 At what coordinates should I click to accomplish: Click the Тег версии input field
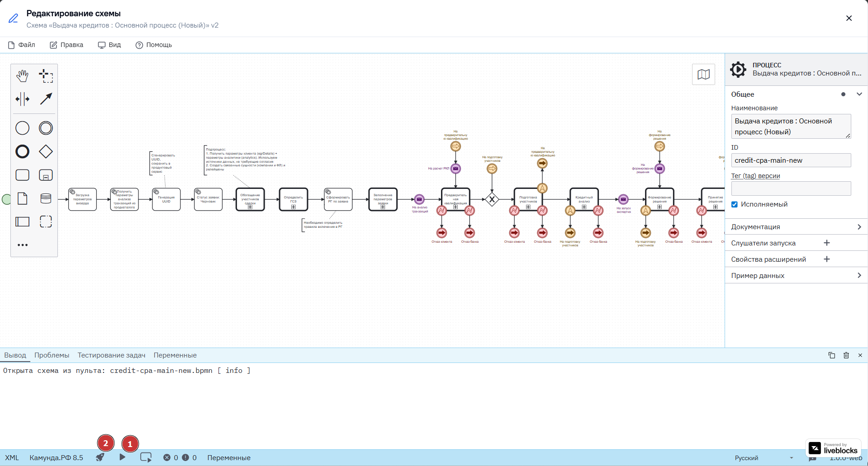(x=791, y=188)
